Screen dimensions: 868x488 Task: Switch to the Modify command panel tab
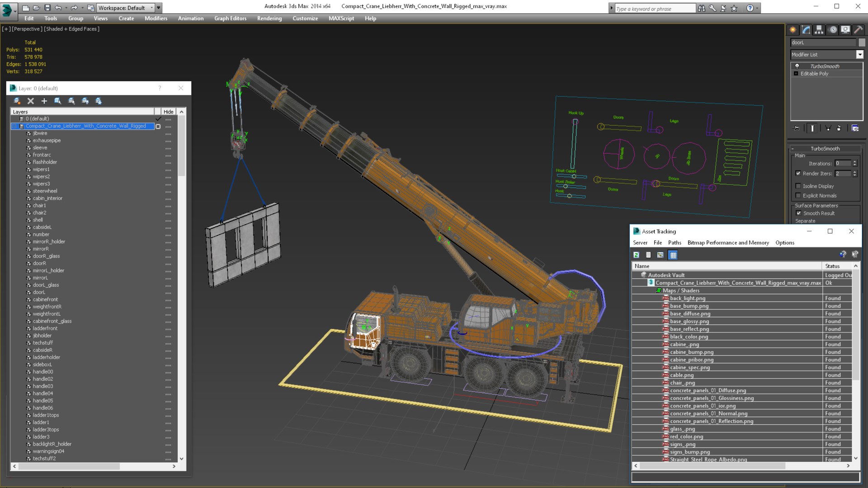pyautogui.click(x=806, y=30)
